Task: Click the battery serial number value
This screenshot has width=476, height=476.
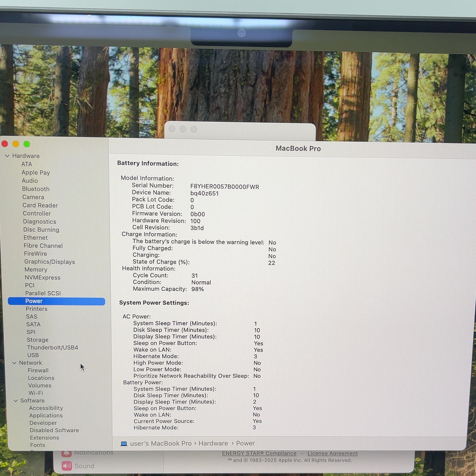Action: point(225,187)
